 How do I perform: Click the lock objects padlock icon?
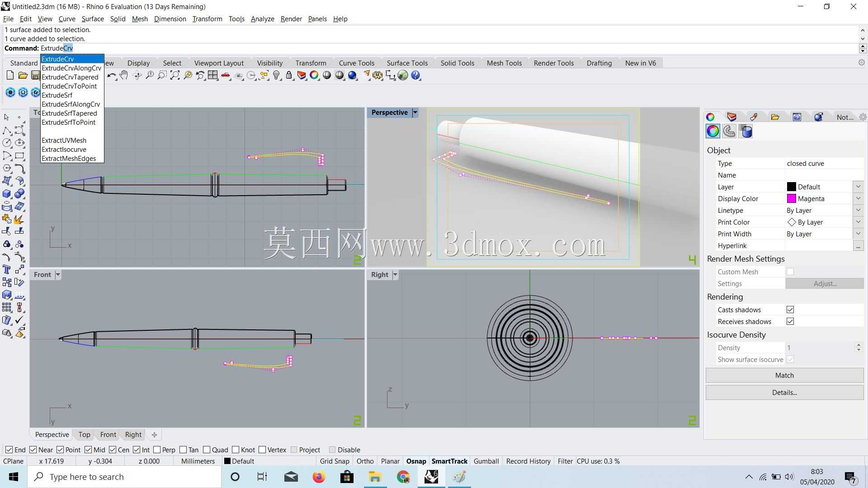(x=289, y=75)
